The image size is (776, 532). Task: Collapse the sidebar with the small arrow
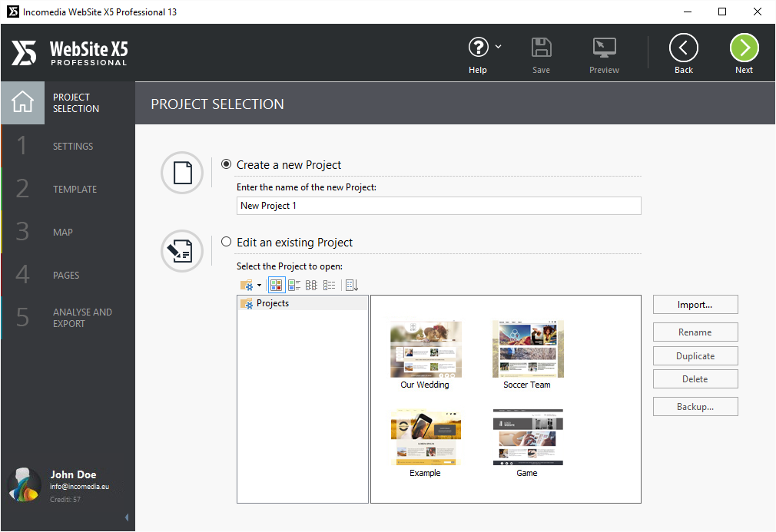coord(127,517)
